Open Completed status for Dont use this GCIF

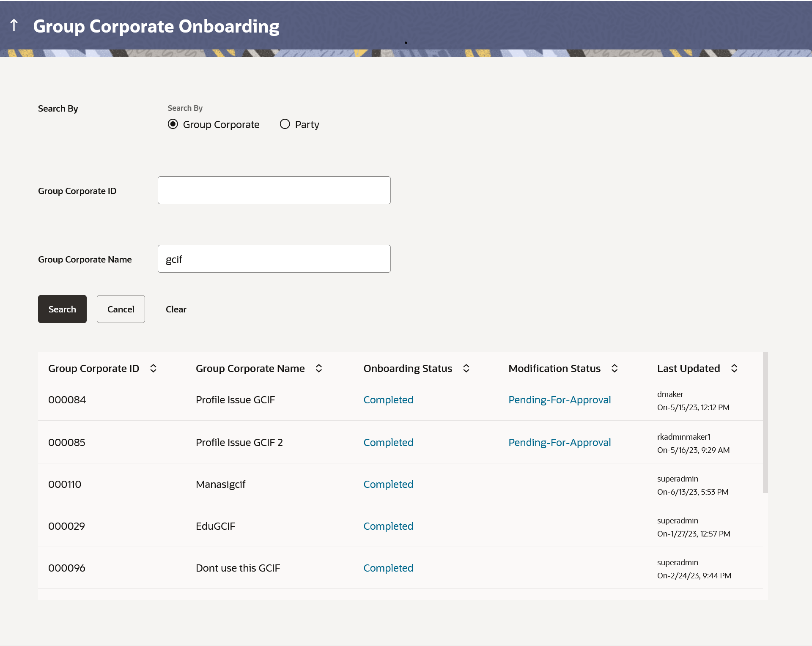pos(388,568)
